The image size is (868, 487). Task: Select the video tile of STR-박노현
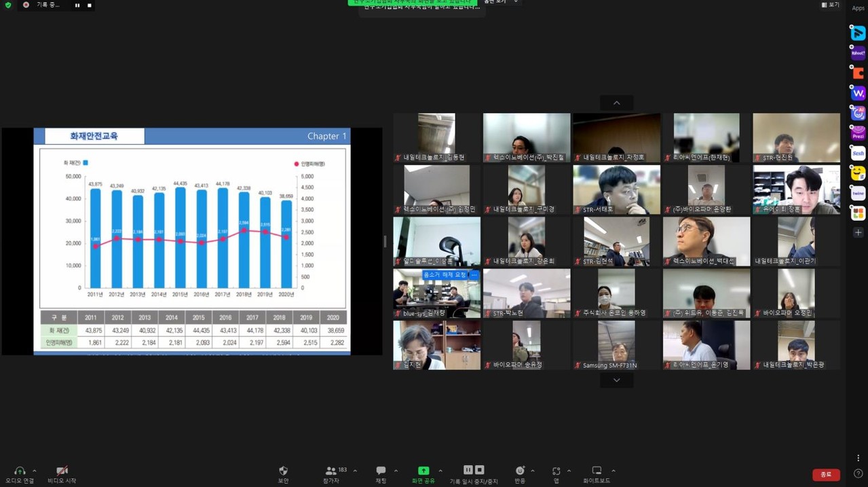pyautogui.click(x=527, y=293)
